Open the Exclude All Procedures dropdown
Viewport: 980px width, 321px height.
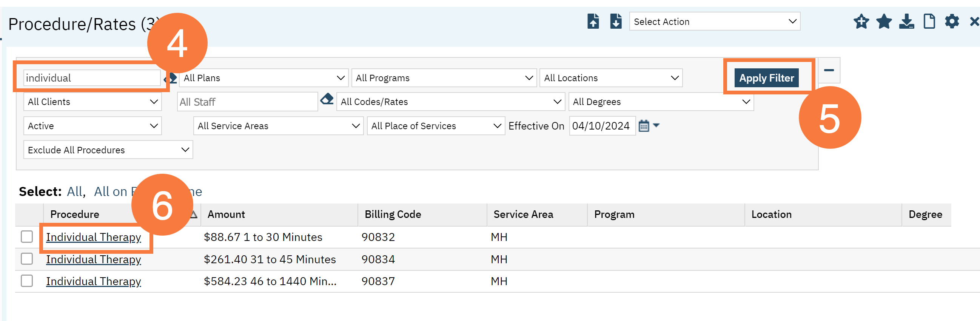coord(108,150)
